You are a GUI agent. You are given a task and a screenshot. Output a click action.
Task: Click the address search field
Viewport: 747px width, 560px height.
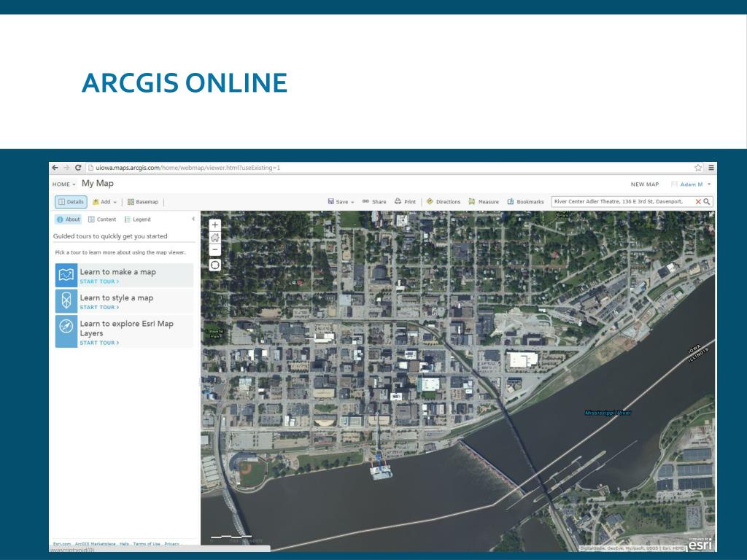point(622,202)
